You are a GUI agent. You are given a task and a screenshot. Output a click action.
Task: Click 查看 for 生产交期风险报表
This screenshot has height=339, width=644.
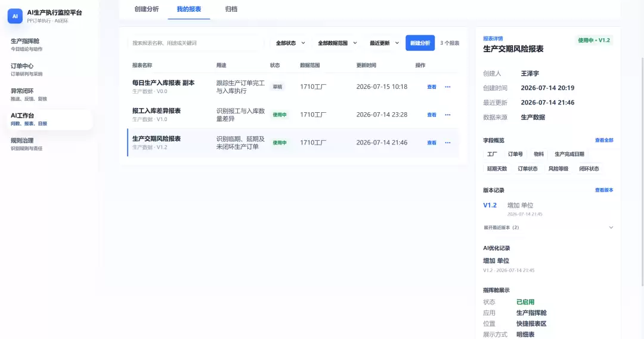pos(432,143)
